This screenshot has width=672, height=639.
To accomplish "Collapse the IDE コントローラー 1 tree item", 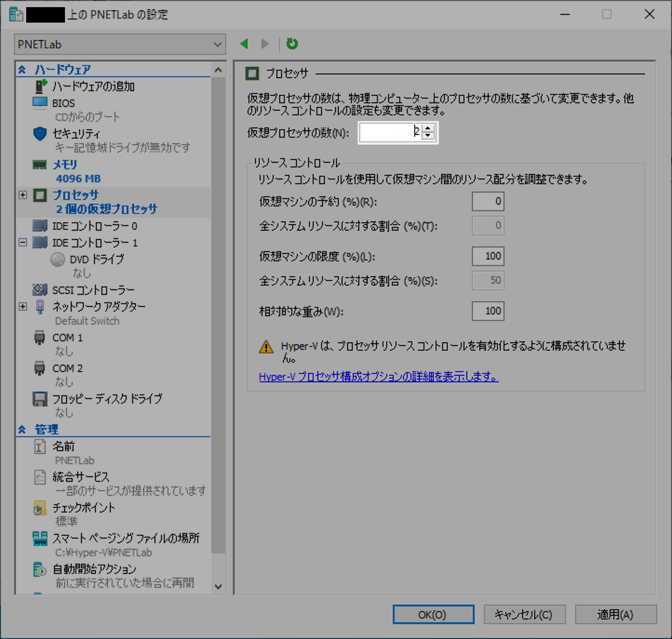I will [23, 242].
